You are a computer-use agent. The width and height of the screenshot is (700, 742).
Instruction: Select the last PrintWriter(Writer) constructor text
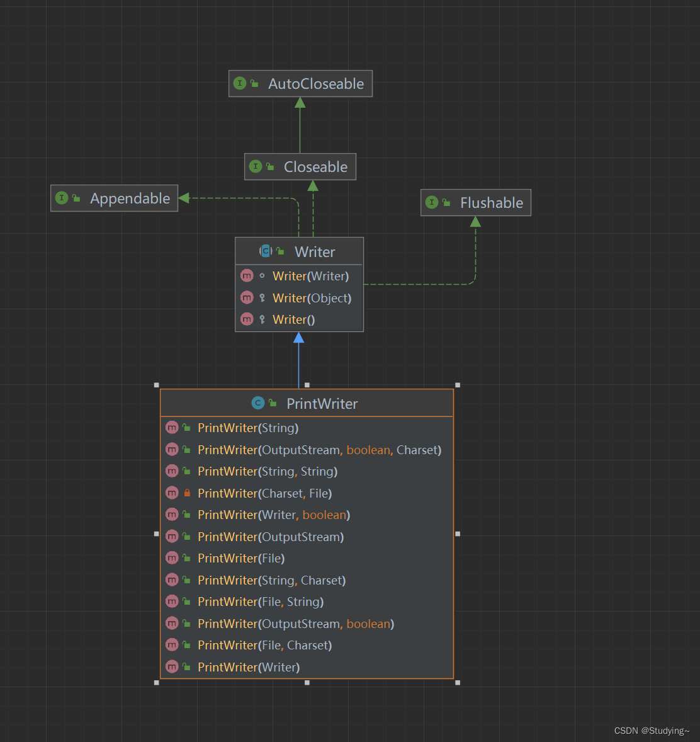pyautogui.click(x=249, y=667)
